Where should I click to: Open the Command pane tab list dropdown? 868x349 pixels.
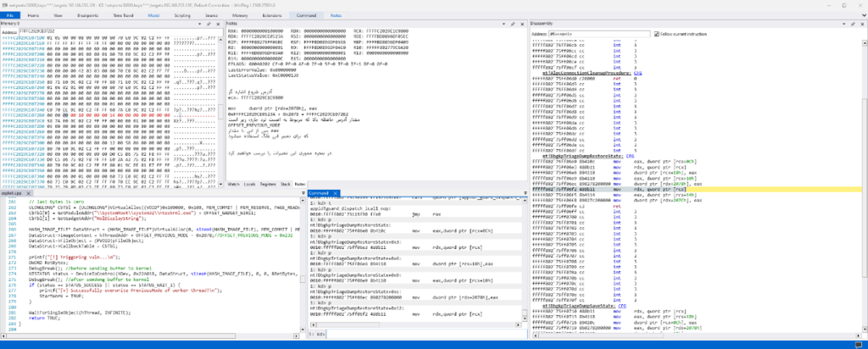point(524,193)
